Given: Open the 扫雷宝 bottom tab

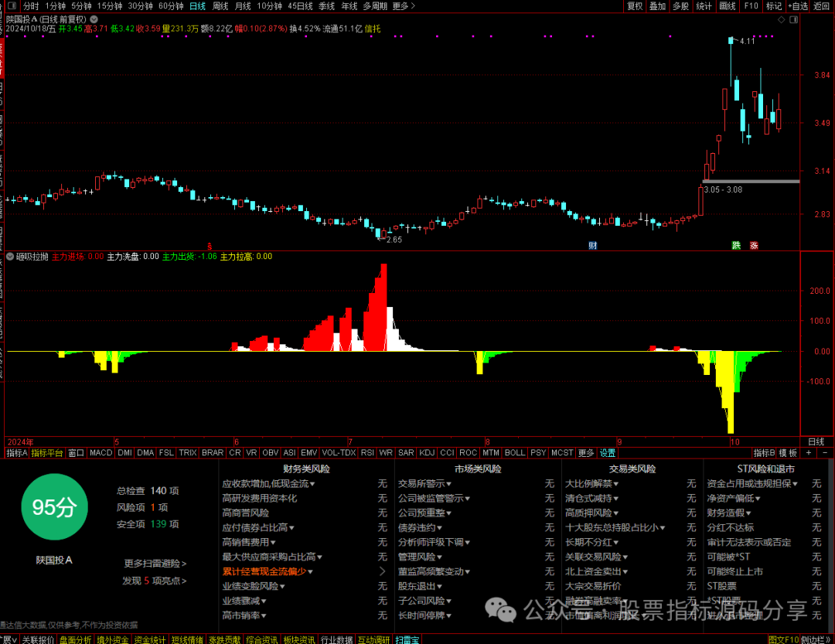Looking at the screenshot, I should [407, 639].
